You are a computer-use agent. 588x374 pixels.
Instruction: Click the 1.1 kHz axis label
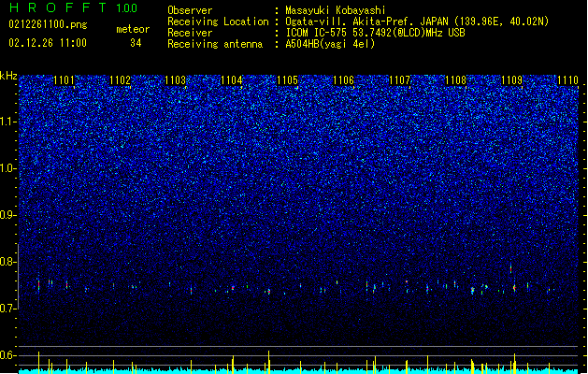coord(8,122)
